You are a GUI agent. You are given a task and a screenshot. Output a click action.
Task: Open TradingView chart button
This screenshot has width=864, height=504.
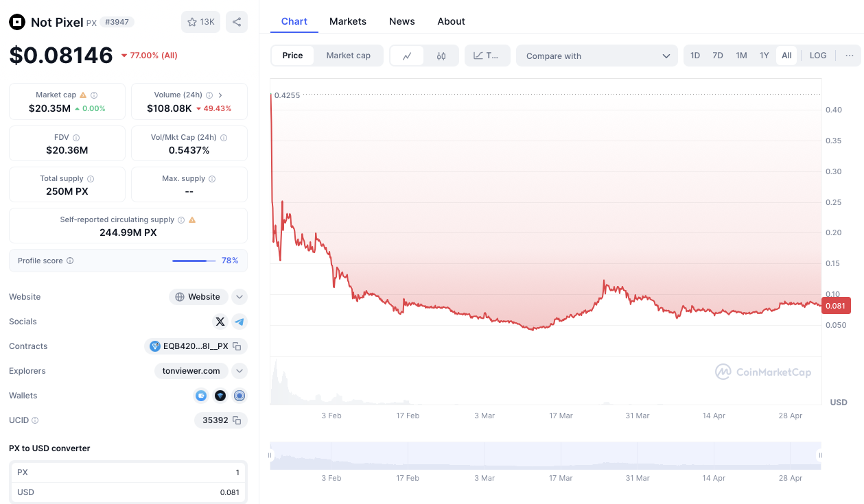click(x=487, y=56)
